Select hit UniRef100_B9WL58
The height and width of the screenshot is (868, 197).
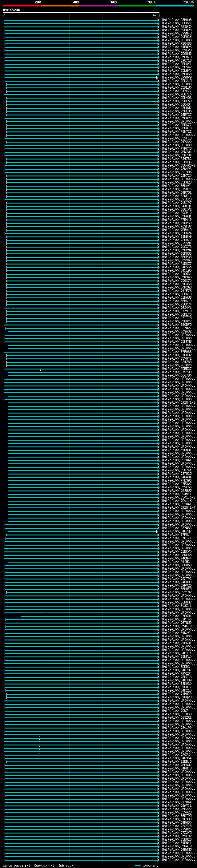coord(177,101)
